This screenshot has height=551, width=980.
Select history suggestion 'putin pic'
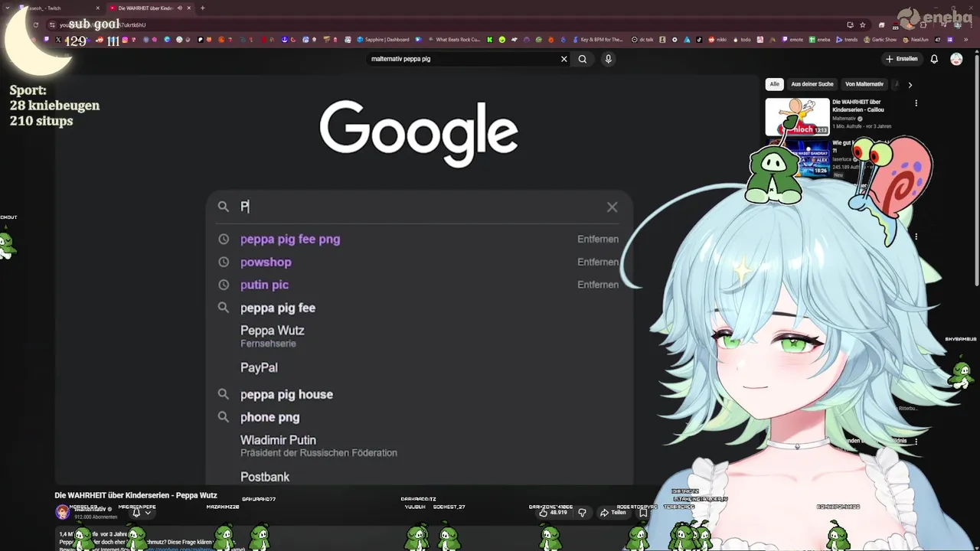(x=264, y=285)
